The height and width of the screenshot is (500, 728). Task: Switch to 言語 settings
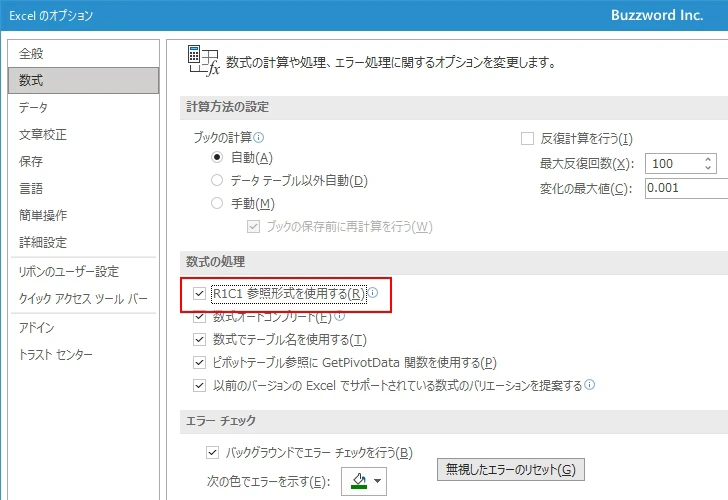tap(84, 188)
